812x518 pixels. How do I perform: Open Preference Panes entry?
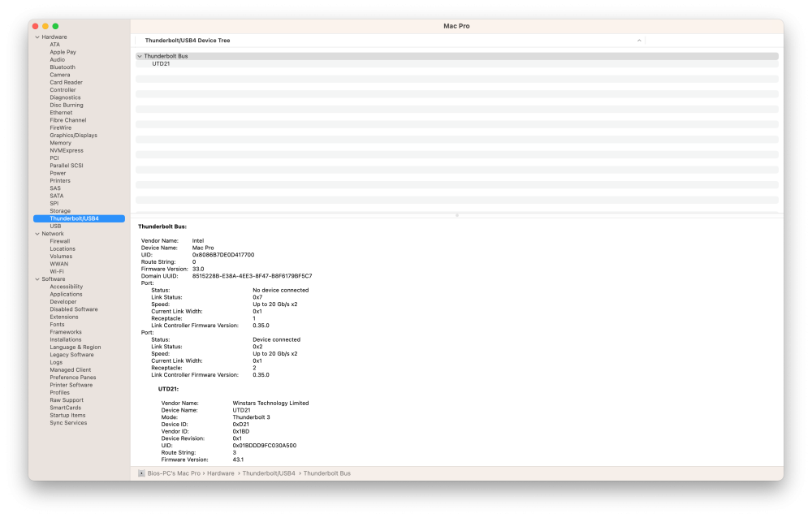click(72, 378)
